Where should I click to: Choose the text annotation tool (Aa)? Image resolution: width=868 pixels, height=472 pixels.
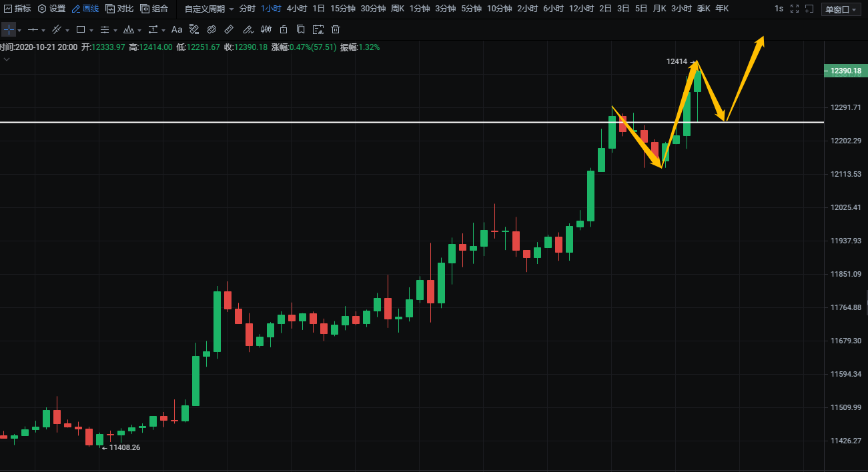coord(177,30)
